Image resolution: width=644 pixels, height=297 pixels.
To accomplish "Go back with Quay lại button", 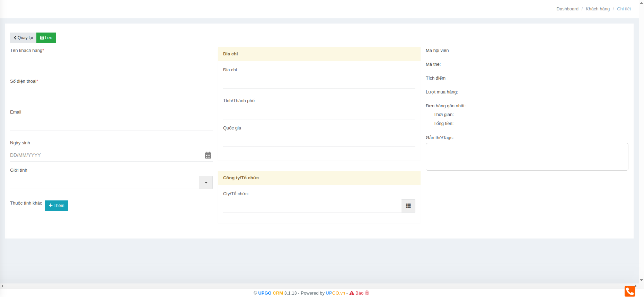I will click(23, 38).
